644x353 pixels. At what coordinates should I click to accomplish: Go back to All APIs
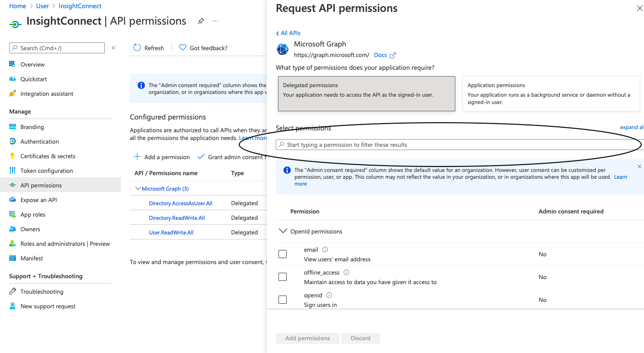288,33
